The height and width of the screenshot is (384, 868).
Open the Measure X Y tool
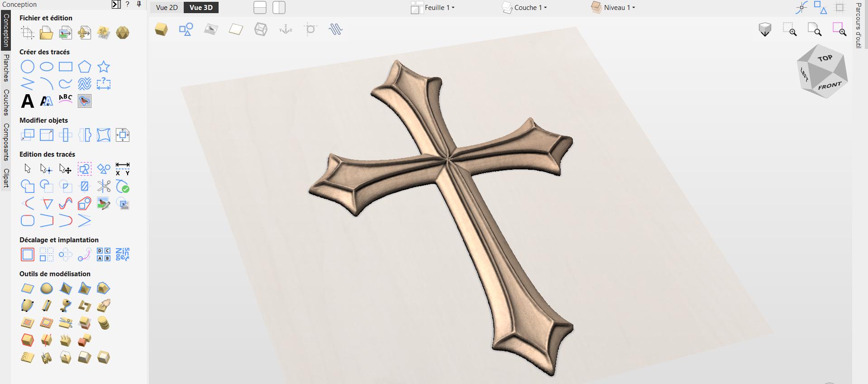tap(123, 169)
